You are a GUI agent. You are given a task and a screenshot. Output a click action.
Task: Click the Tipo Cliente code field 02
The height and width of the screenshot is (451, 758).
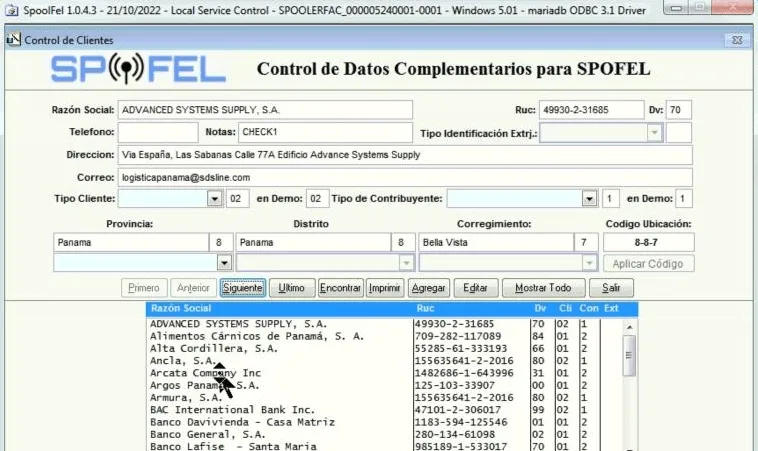[237, 199]
